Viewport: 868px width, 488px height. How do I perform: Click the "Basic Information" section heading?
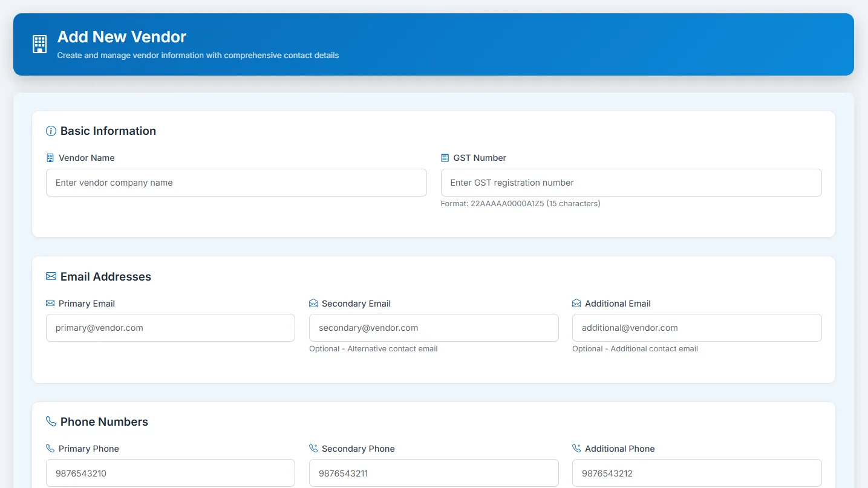pyautogui.click(x=108, y=131)
